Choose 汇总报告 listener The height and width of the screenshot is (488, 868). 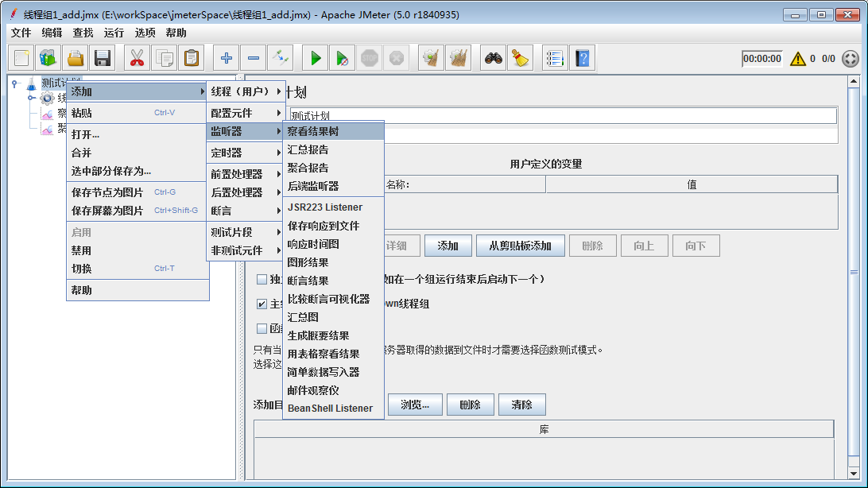click(x=333, y=149)
